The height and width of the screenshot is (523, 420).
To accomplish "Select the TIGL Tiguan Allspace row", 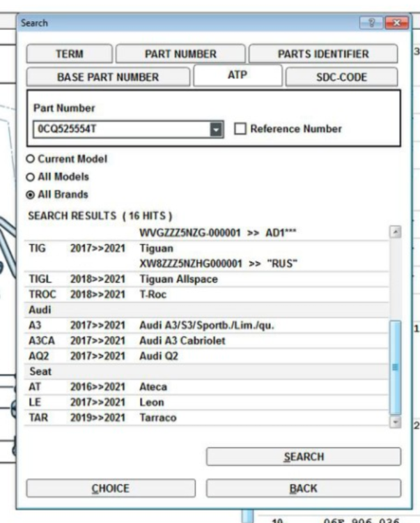I will pyautogui.click(x=206, y=279).
